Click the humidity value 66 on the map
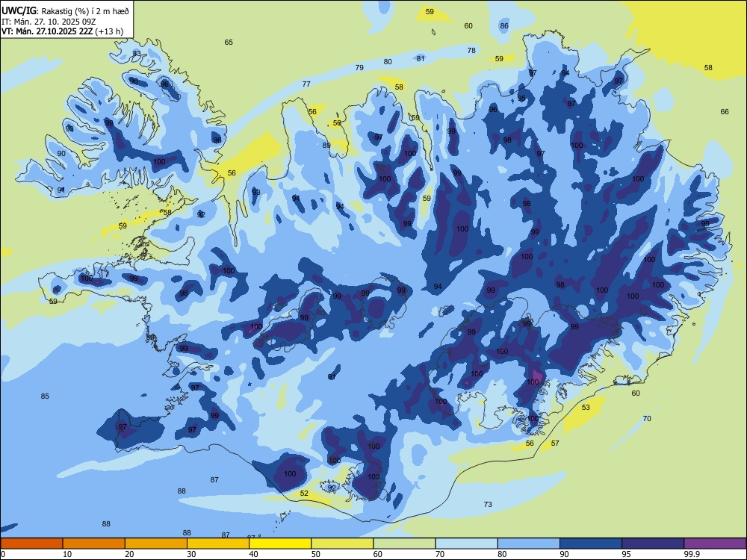 tap(724, 111)
